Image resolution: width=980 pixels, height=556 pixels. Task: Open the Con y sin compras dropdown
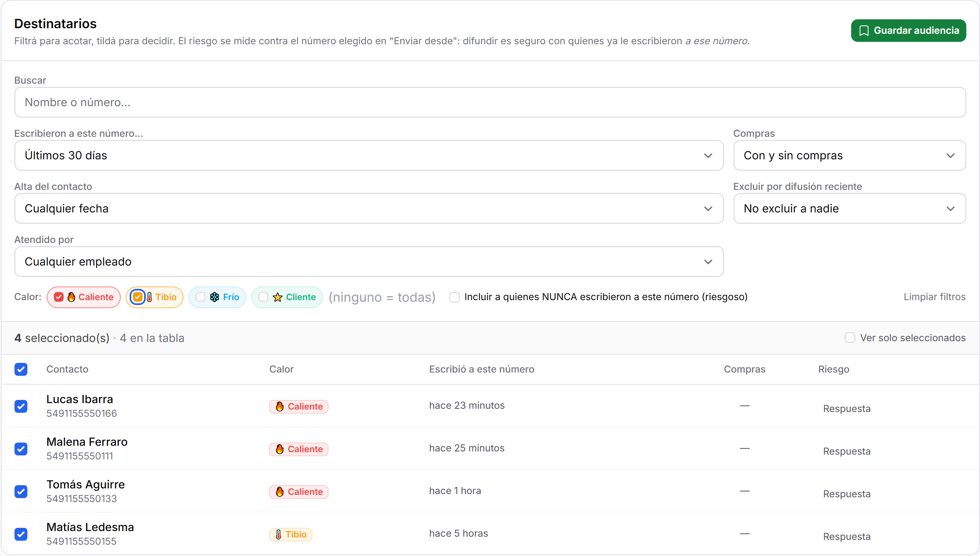pyautogui.click(x=850, y=155)
